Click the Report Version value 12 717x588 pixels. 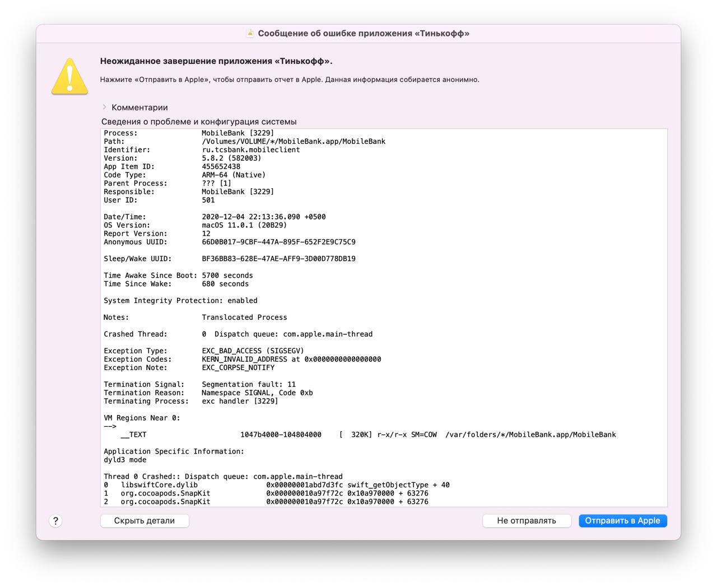click(206, 234)
